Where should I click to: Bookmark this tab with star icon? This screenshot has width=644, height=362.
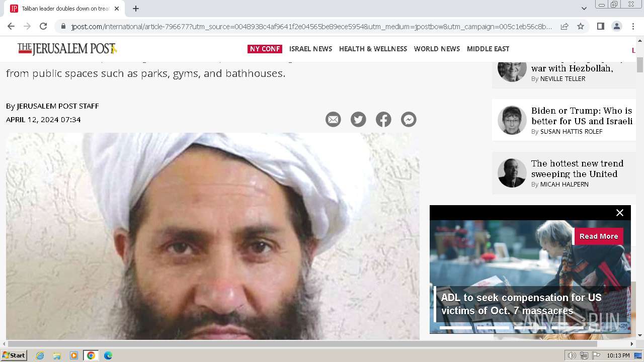tap(581, 27)
